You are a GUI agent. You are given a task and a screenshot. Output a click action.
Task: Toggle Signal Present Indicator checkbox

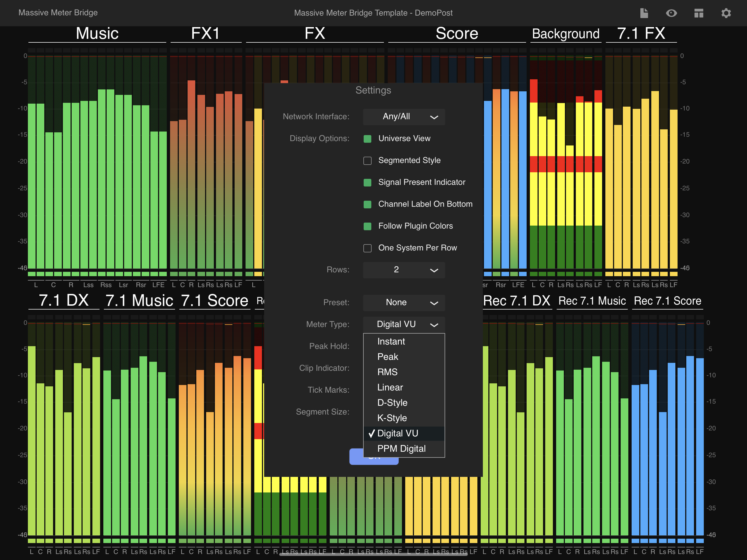[367, 182]
